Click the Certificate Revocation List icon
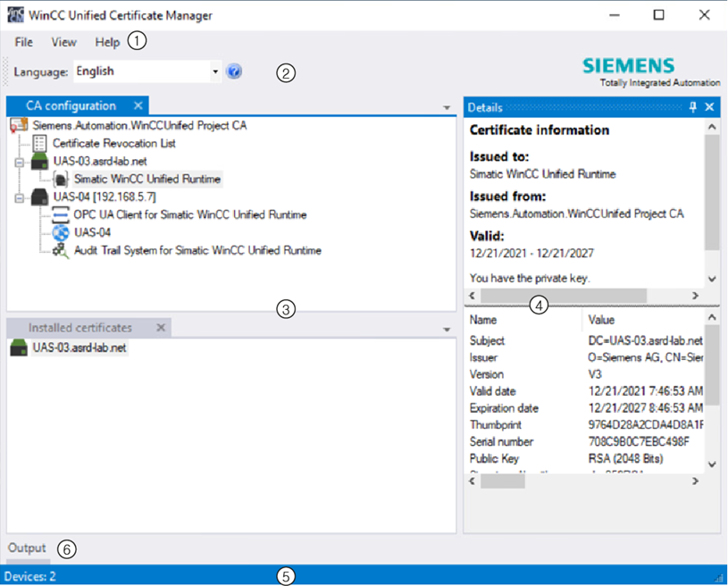 40,143
